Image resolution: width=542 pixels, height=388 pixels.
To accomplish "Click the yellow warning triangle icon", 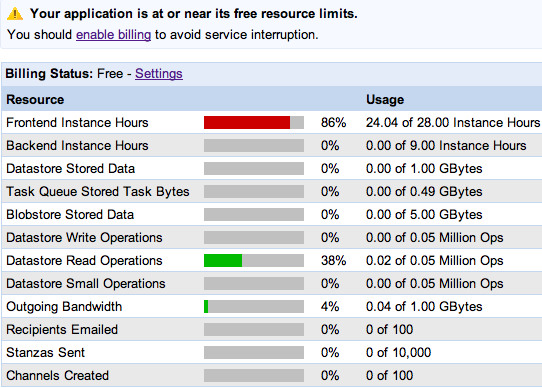I will click(15, 14).
